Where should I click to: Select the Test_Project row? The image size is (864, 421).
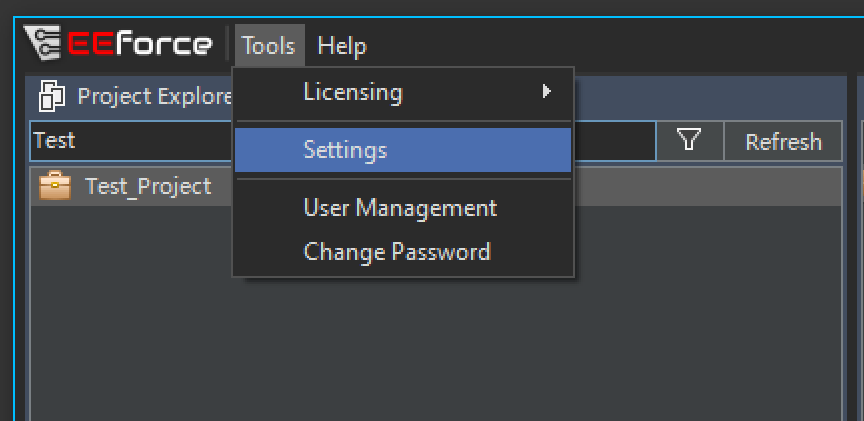[x=436, y=186]
